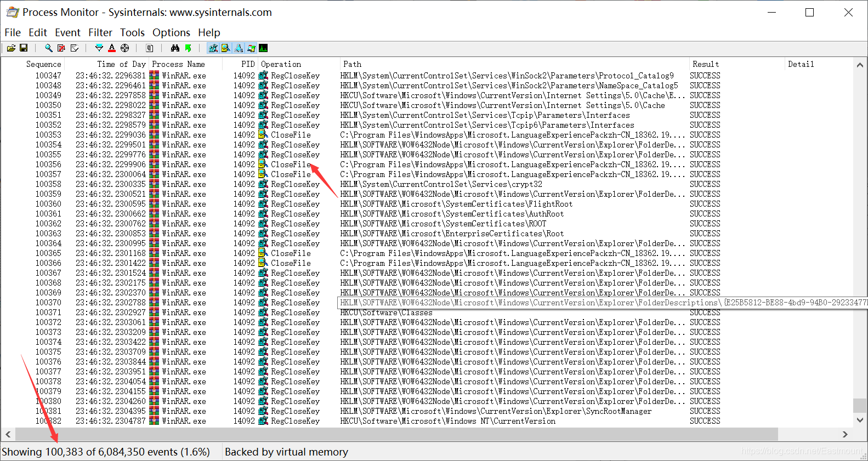The width and height of the screenshot is (868, 461).
Task: Click the Explorer\SyncRootManager path
Action: (x=496, y=411)
